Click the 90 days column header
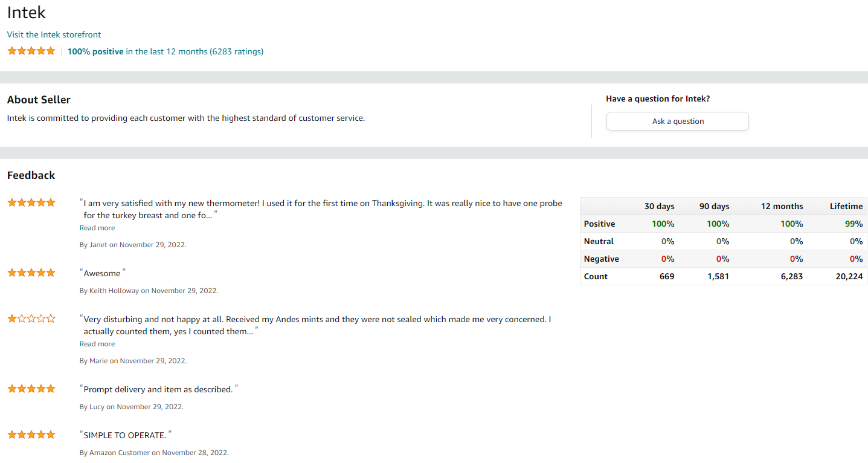 pyautogui.click(x=714, y=206)
